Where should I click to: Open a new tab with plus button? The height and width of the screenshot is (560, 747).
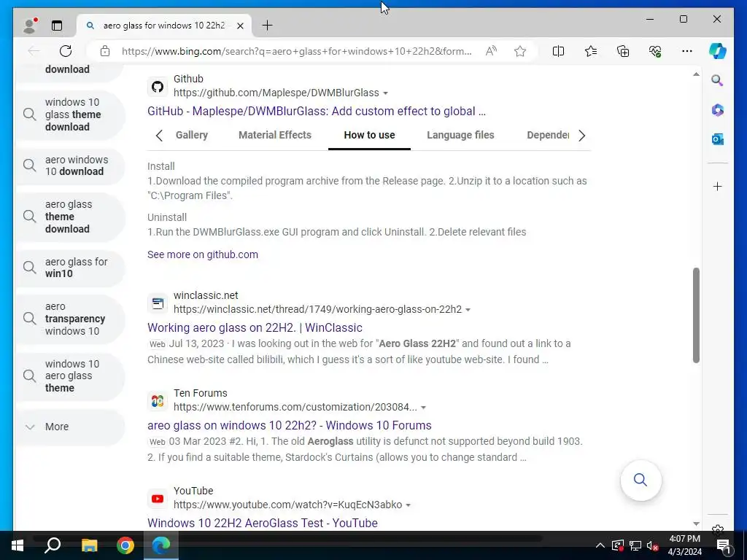267,26
